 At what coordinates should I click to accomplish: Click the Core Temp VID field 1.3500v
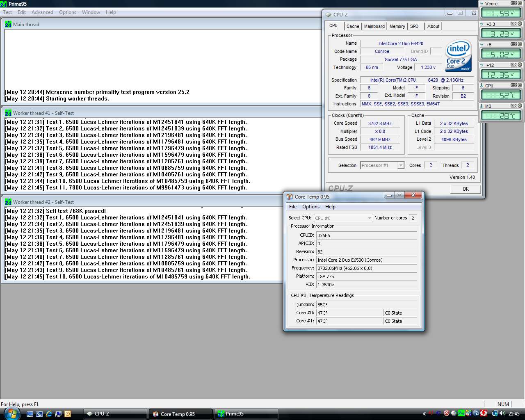(x=367, y=285)
